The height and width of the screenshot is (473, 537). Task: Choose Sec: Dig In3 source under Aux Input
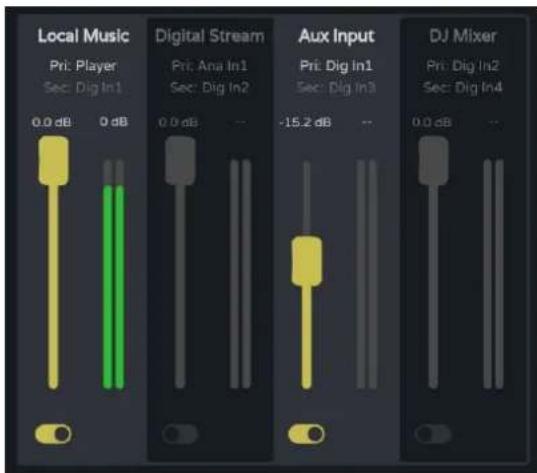pos(336,88)
